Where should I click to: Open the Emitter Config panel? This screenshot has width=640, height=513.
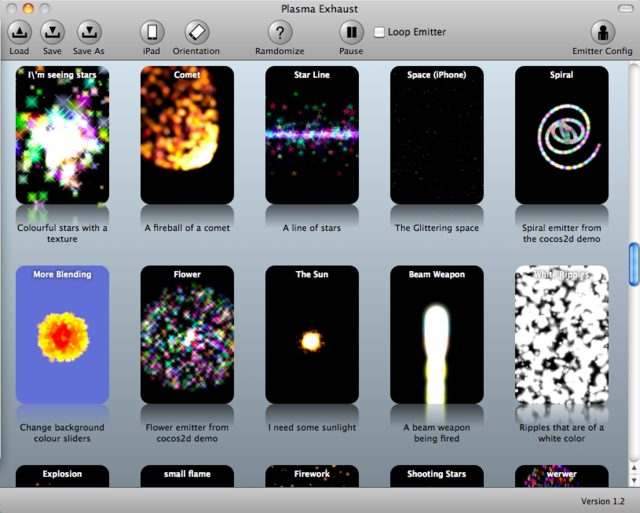tap(602, 32)
